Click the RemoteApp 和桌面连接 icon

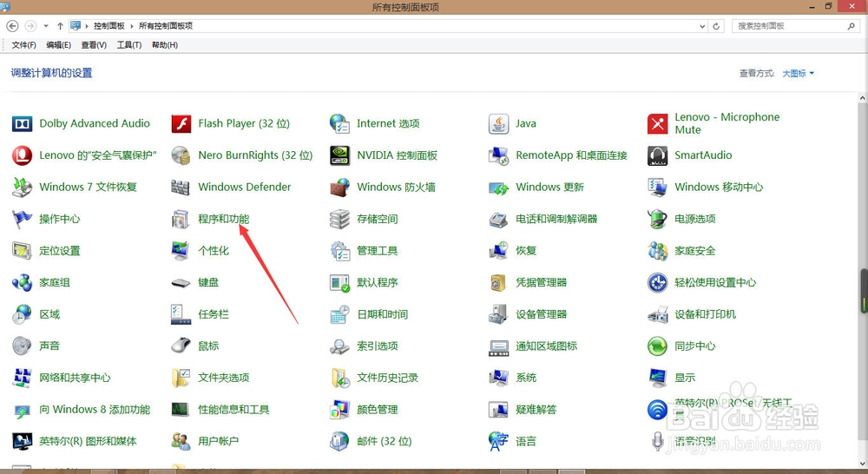pos(498,155)
